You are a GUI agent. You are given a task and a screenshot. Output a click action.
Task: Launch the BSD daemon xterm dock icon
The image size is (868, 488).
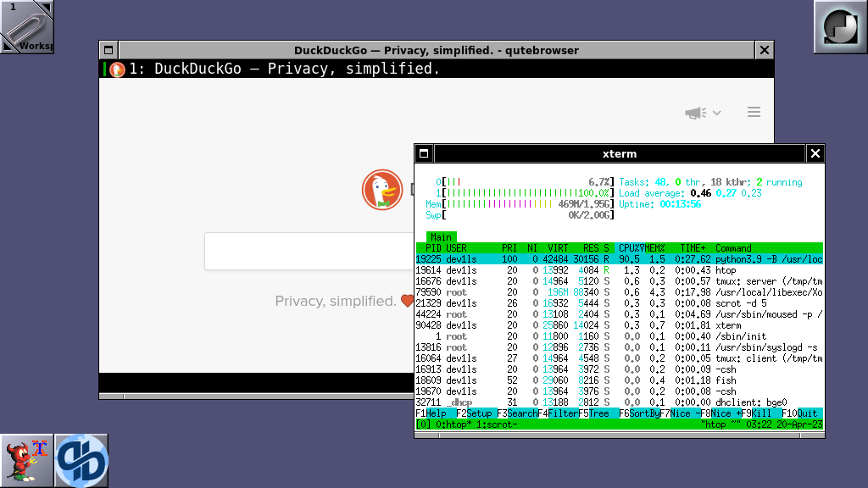tap(26, 461)
